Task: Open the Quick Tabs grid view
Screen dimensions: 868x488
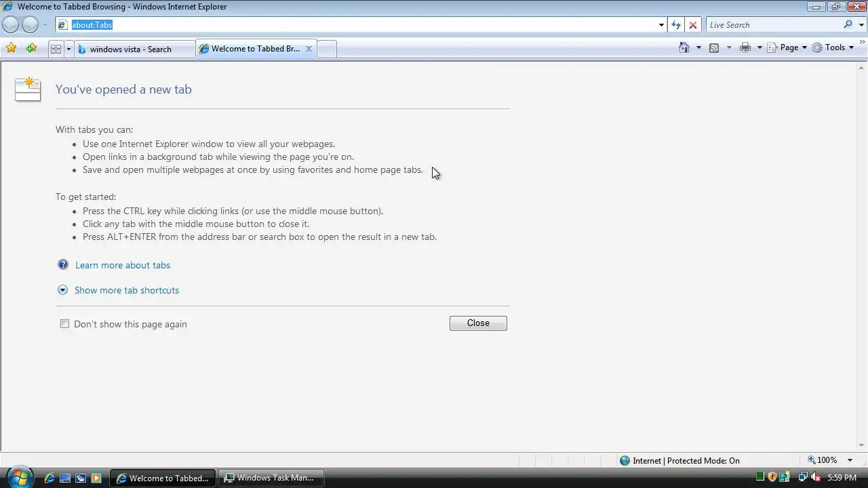Action: pos(56,49)
